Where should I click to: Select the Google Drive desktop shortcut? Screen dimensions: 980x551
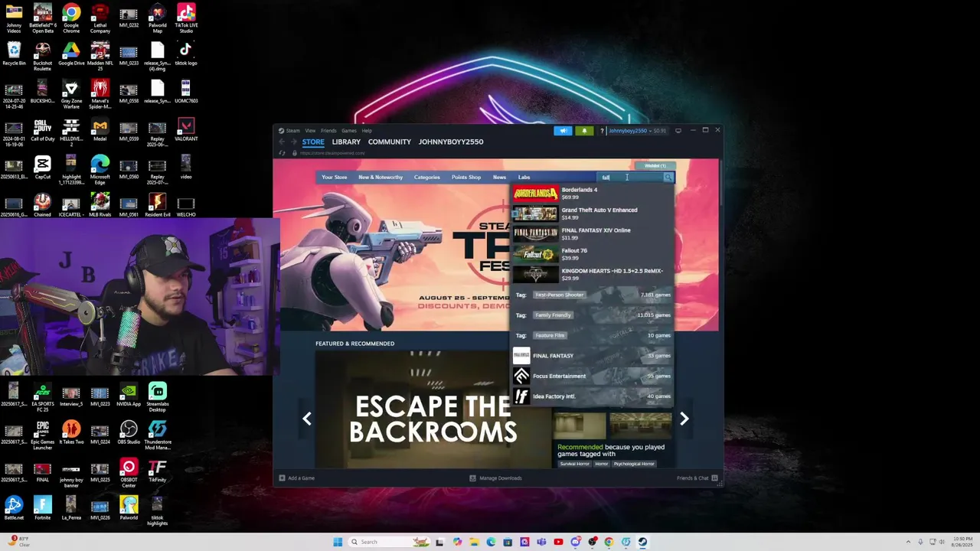click(71, 54)
